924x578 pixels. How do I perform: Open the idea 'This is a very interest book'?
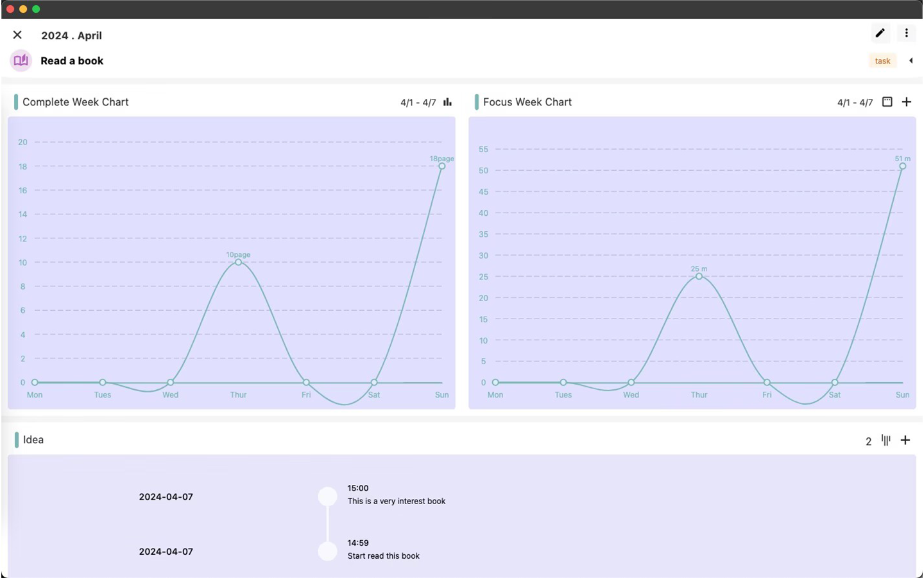(397, 501)
